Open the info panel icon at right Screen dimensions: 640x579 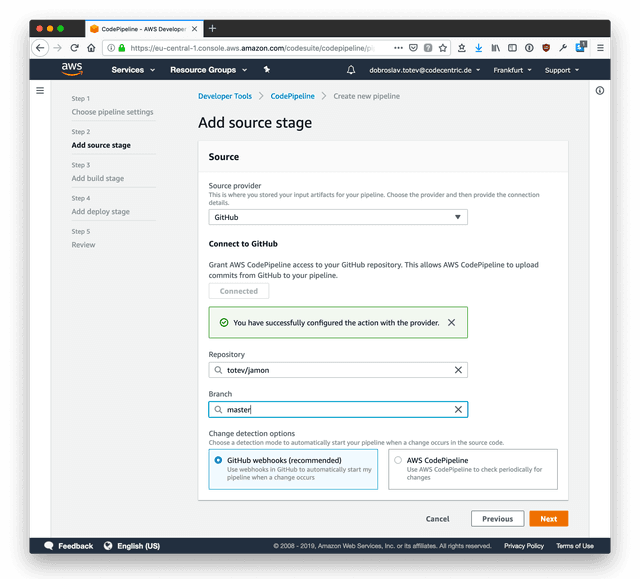coord(600,91)
